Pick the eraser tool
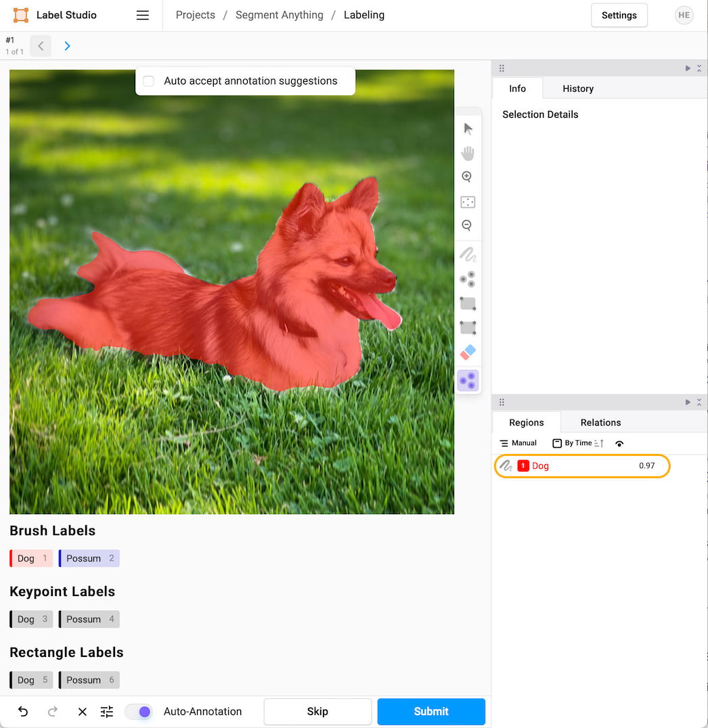Viewport: 708px width, 728px height. [x=468, y=352]
